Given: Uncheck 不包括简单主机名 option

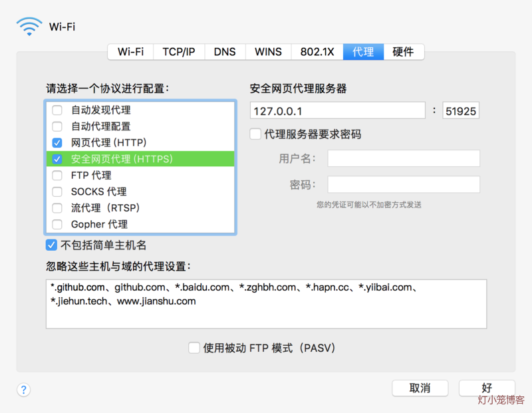Looking at the screenshot, I should pos(51,245).
